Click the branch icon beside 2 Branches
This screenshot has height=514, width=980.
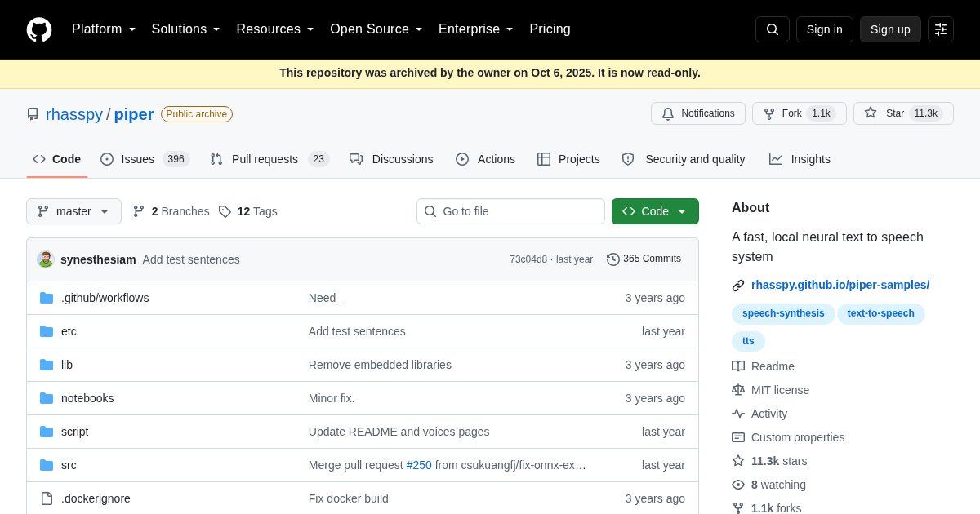139,211
